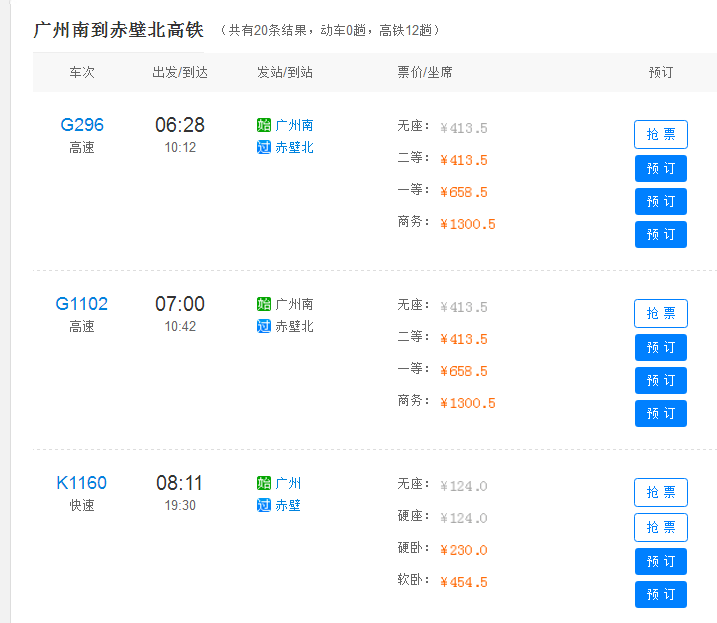This screenshot has width=717, height=623.
Task: Book the K1160 hard sleeper ¥230.0
Action: click(661, 561)
